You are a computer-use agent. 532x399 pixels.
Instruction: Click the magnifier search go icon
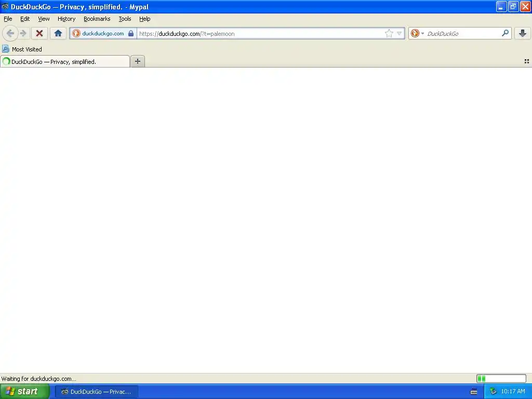pos(505,33)
